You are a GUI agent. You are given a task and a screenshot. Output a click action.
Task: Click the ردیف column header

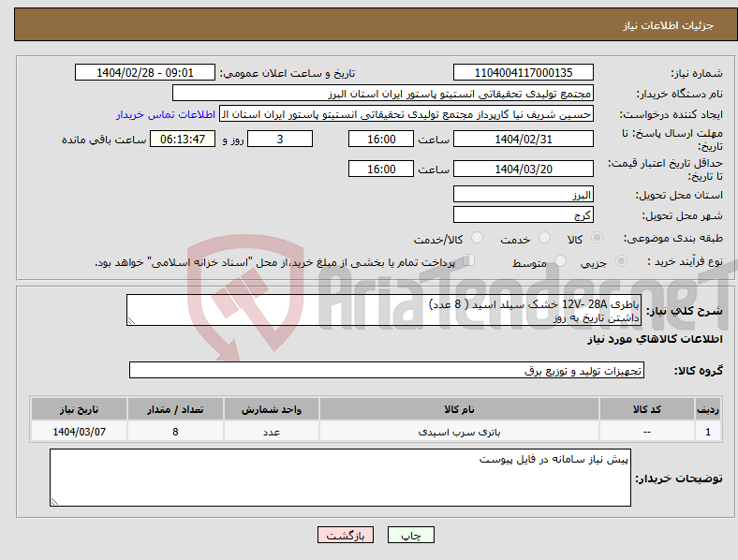point(708,409)
